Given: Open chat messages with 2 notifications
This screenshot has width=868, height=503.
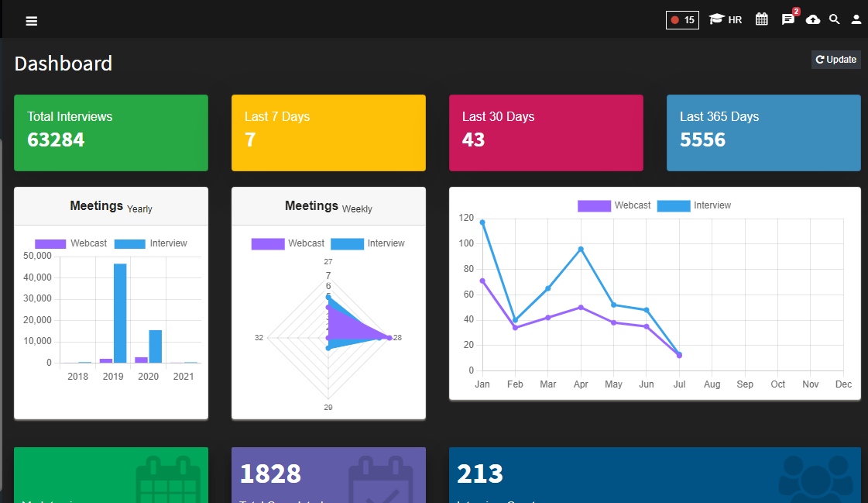Looking at the screenshot, I should tap(789, 19).
